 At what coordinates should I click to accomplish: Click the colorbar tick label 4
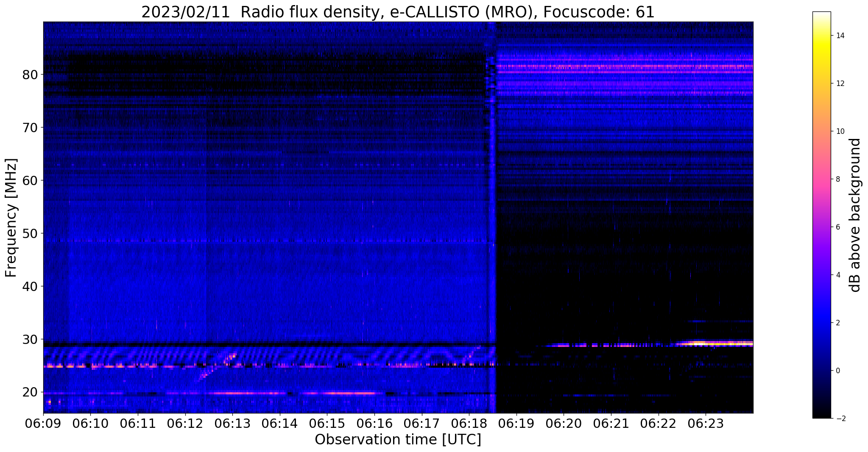coord(837,275)
